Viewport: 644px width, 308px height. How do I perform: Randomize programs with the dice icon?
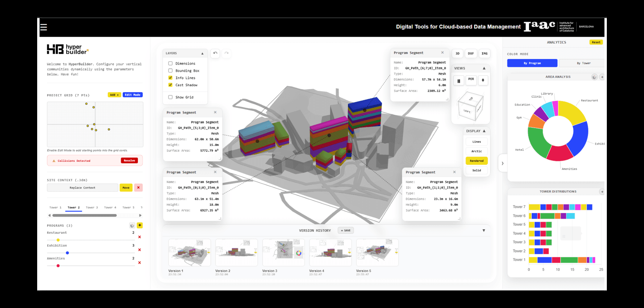coord(132,225)
